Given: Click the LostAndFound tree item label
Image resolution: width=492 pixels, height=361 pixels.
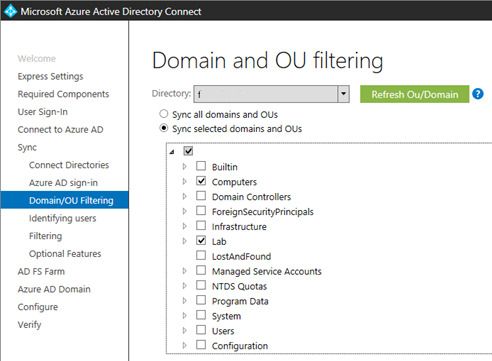Looking at the screenshot, I should 241,256.
